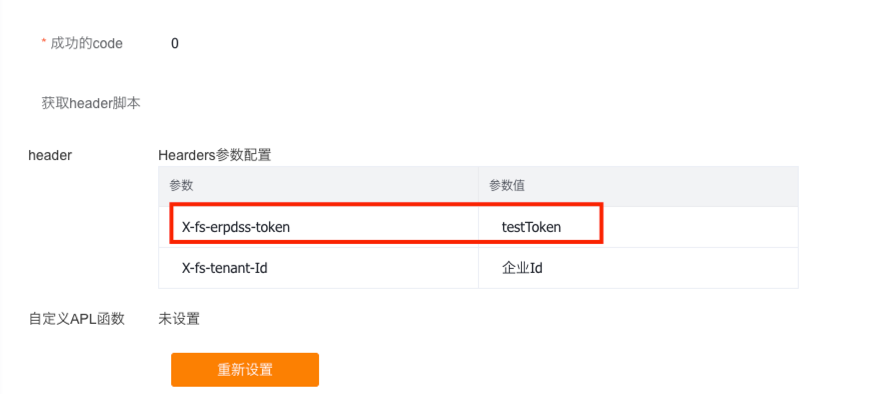Click the testToken parameter value
The height and width of the screenshot is (394, 873).
(531, 227)
